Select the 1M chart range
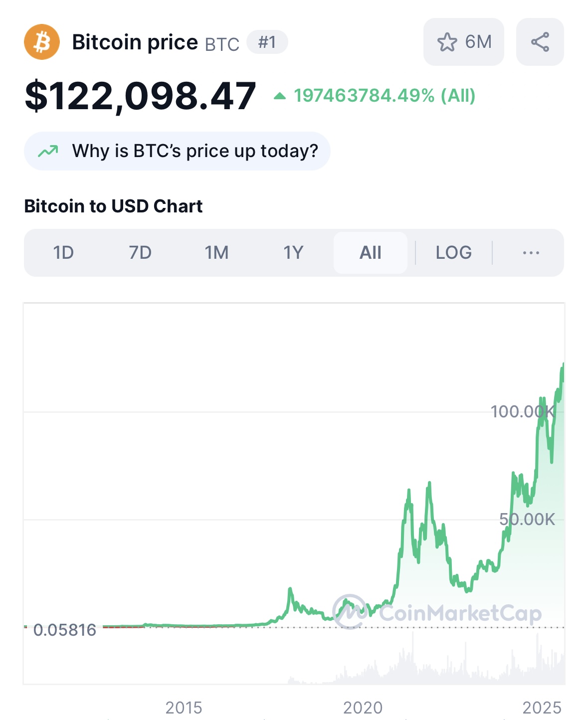This screenshot has width=588, height=720. click(216, 253)
